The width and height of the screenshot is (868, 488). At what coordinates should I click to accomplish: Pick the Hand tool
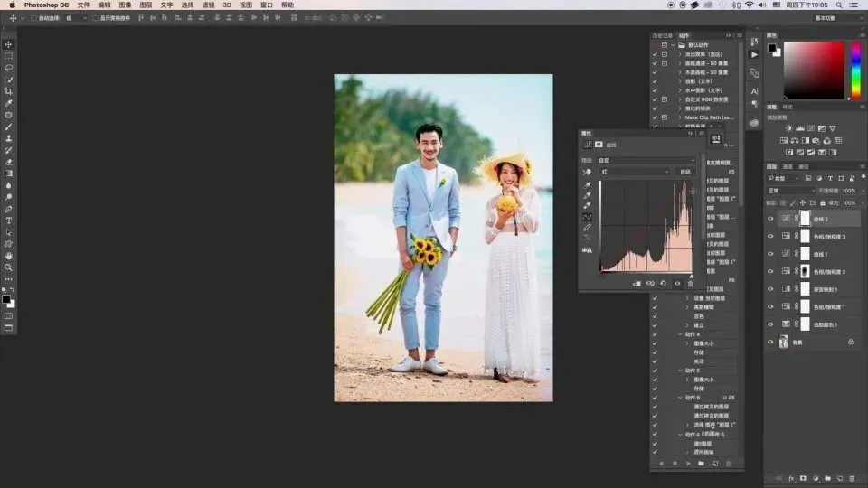9,256
